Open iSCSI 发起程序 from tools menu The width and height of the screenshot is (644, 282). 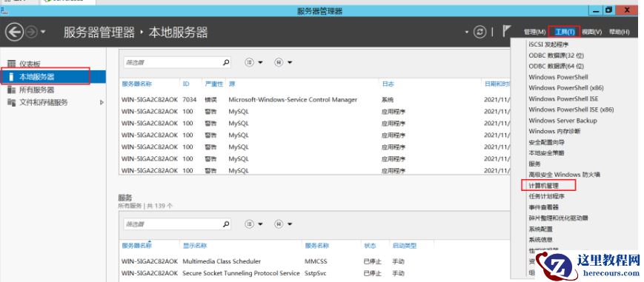548,44
